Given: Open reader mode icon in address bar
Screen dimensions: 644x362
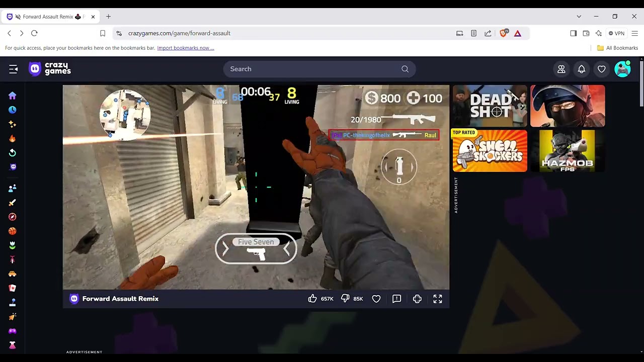Looking at the screenshot, I should [x=474, y=33].
